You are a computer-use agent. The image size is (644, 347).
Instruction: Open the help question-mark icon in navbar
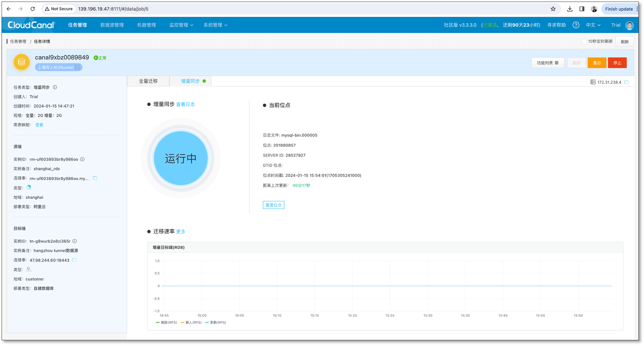click(x=576, y=25)
